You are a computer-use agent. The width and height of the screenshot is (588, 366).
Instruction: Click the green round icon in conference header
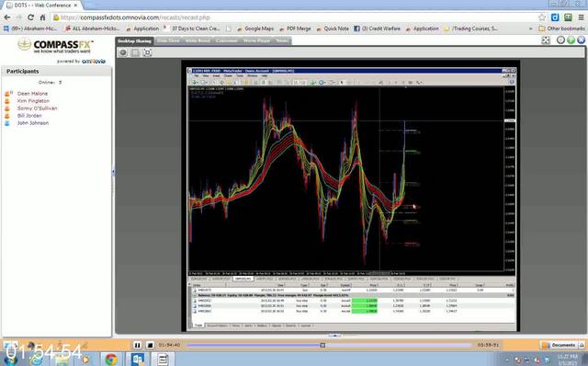pos(571,40)
